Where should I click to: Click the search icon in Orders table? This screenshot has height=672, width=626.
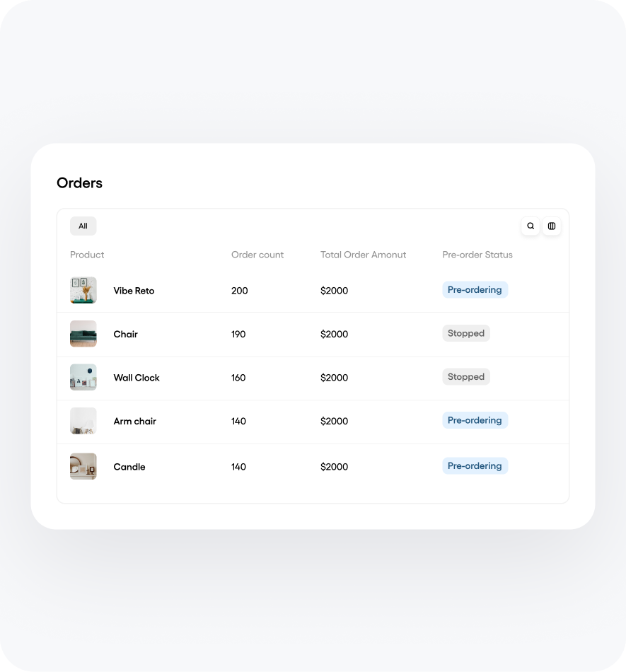(531, 226)
